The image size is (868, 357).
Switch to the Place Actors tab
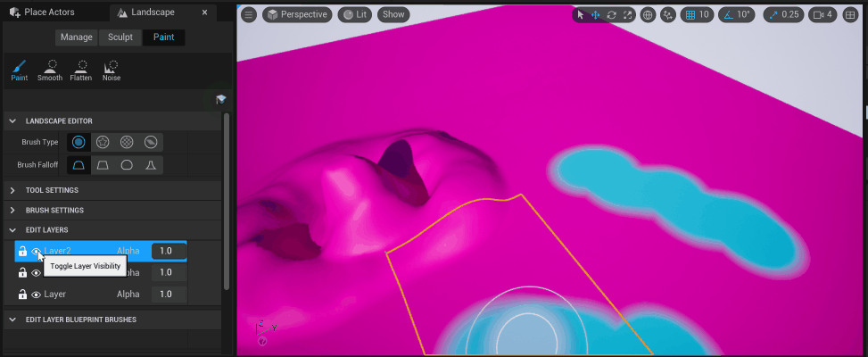pos(43,12)
